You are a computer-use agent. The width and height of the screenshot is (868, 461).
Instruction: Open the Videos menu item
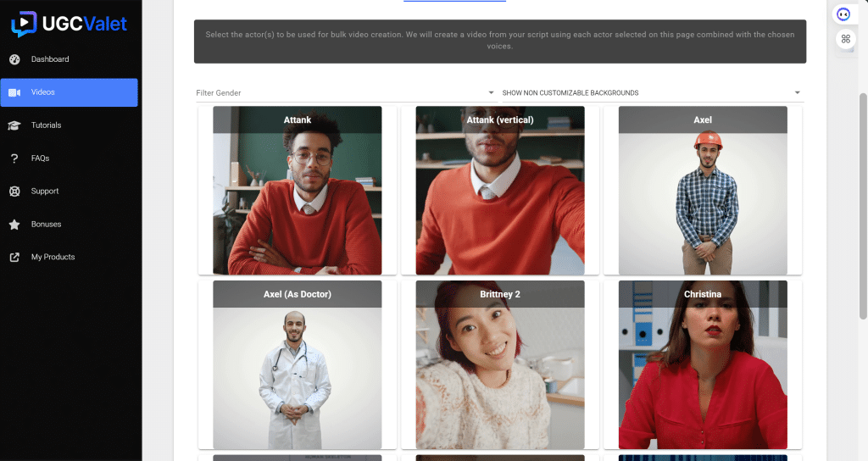click(69, 92)
